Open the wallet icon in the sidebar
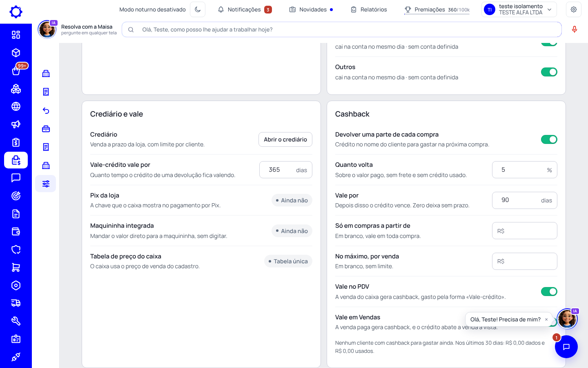Viewport: 588px width, 368px height. pos(16,232)
